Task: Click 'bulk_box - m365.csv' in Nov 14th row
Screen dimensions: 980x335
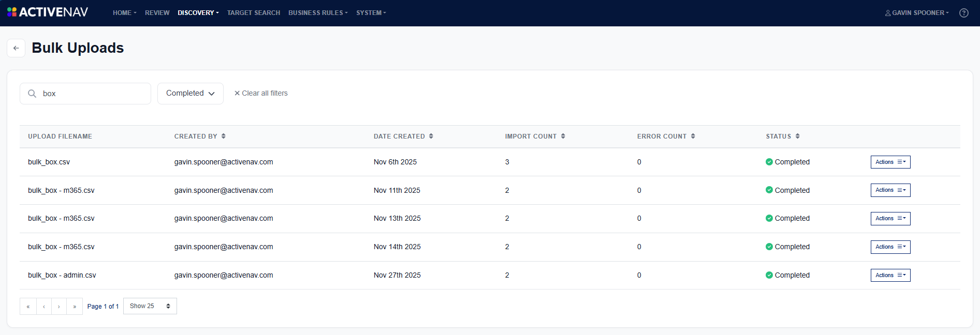Action: tap(61, 247)
